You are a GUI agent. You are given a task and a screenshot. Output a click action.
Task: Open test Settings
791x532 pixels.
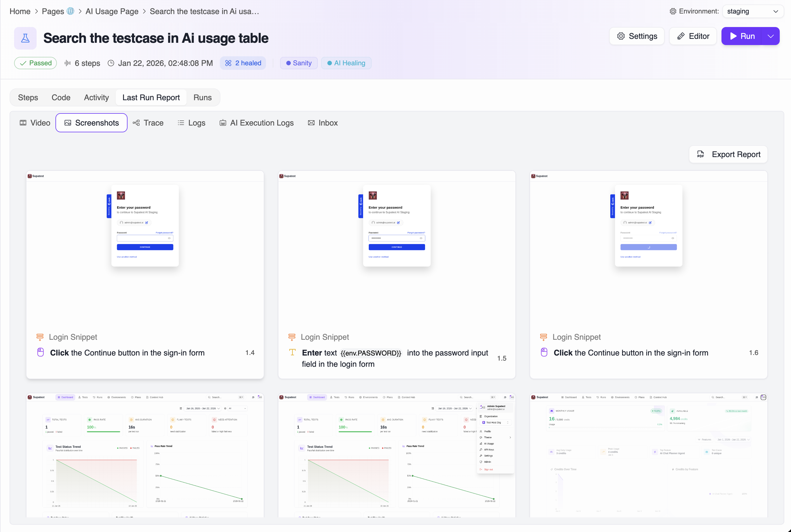637,36
